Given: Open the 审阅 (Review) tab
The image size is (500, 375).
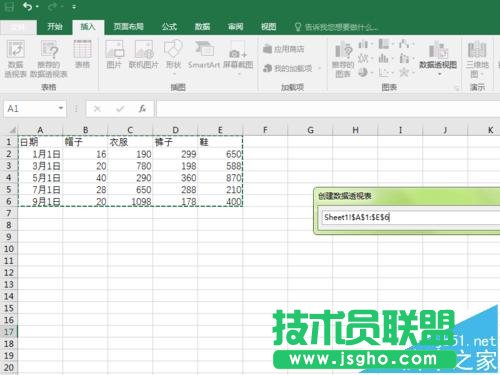Looking at the screenshot, I should 235,27.
